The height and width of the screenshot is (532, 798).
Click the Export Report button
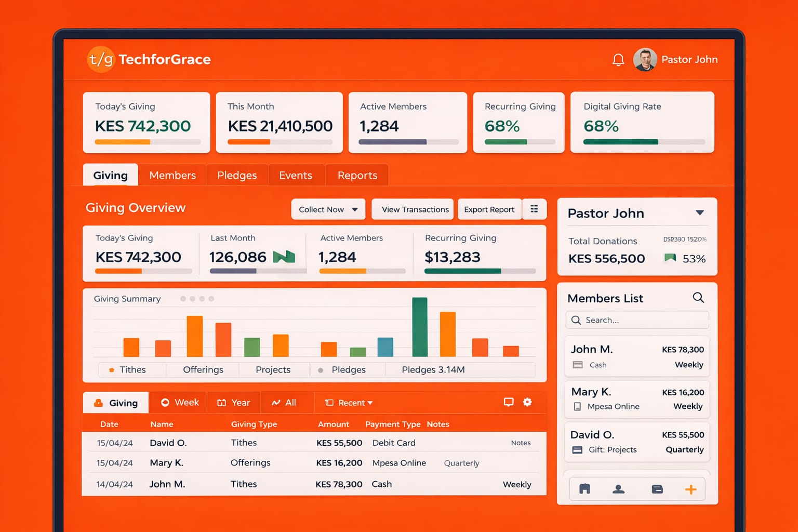489,209
